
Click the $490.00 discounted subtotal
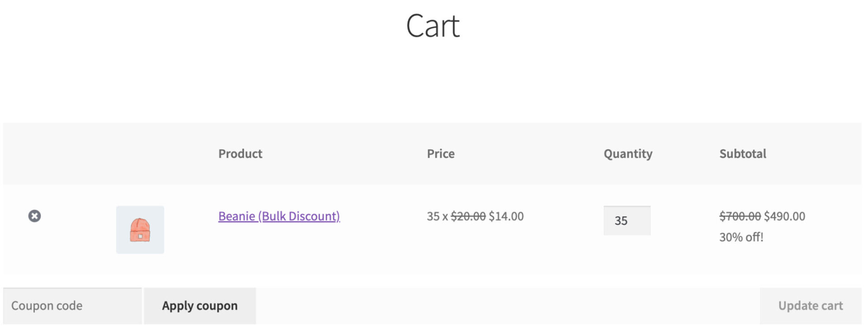click(x=784, y=216)
